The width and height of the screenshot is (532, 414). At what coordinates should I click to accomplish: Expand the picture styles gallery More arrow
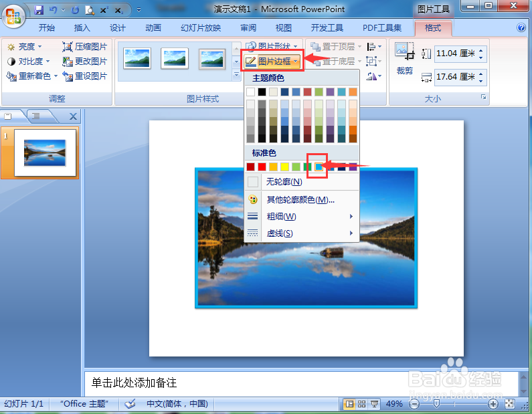tap(236, 75)
